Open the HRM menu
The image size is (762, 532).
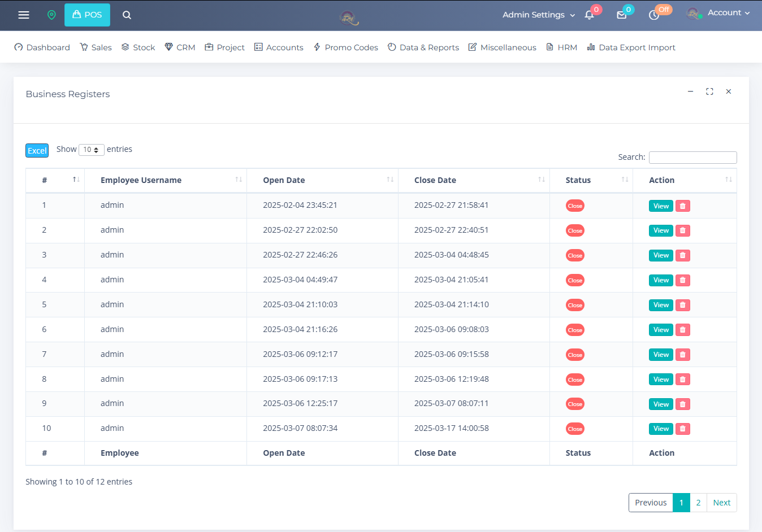[561, 47]
